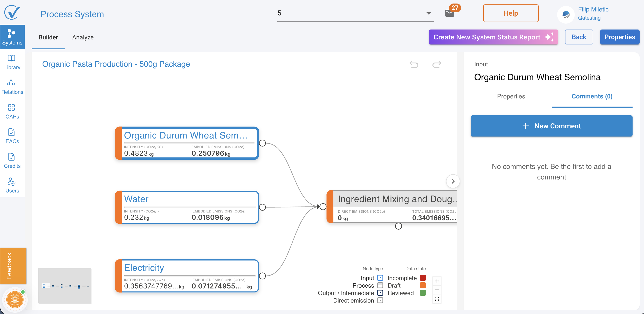The image size is (644, 314).
Task: Click the fit-to-view canvas icon
Action: pos(437,299)
